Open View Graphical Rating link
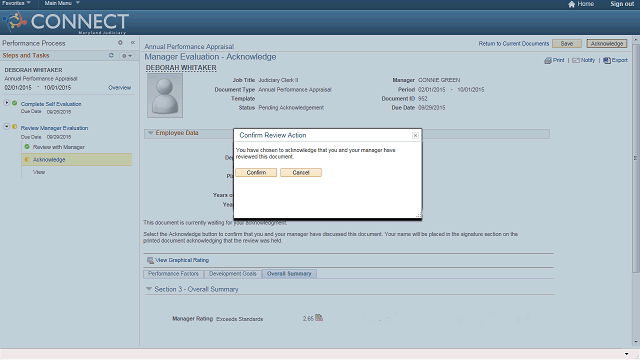Viewport: 640px width, 360px height. pos(182,260)
